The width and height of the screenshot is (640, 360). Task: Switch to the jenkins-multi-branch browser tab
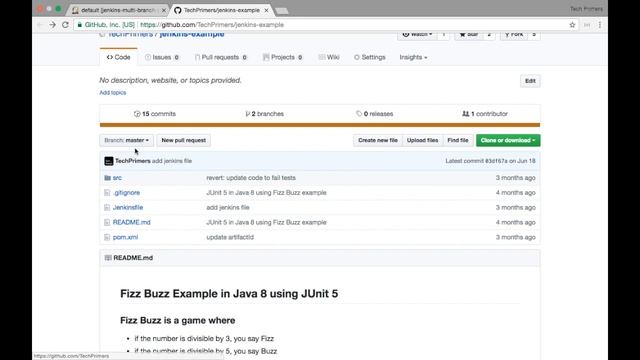(118, 10)
